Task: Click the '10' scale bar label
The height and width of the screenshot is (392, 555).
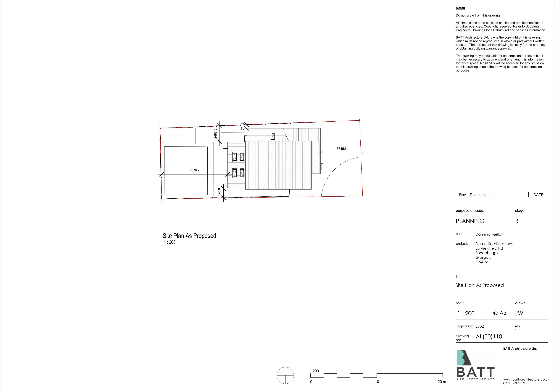Action: (377, 382)
